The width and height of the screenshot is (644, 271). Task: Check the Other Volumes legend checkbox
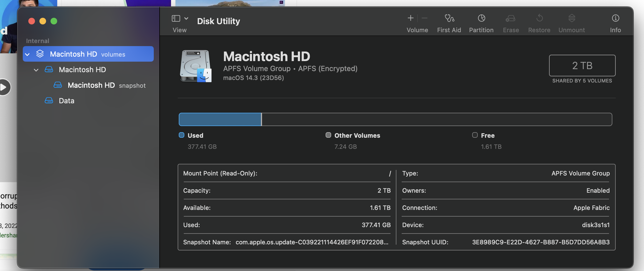(328, 135)
